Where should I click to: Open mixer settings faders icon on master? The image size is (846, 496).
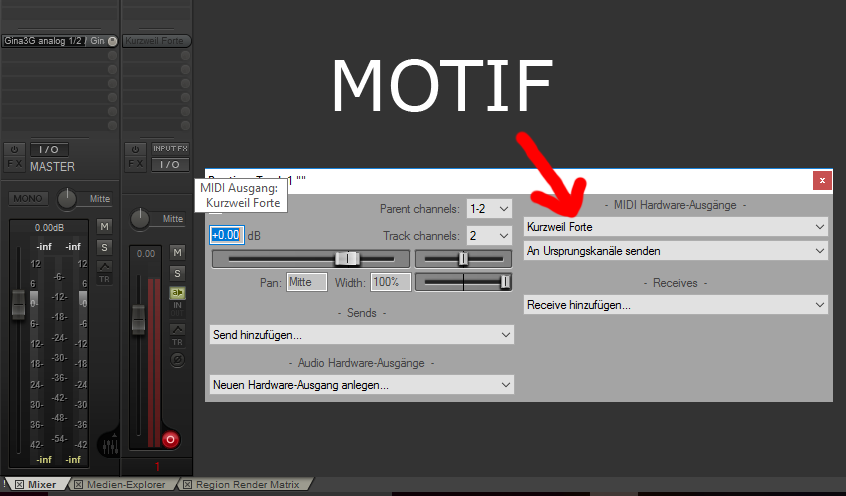click(x=110, y=445)
